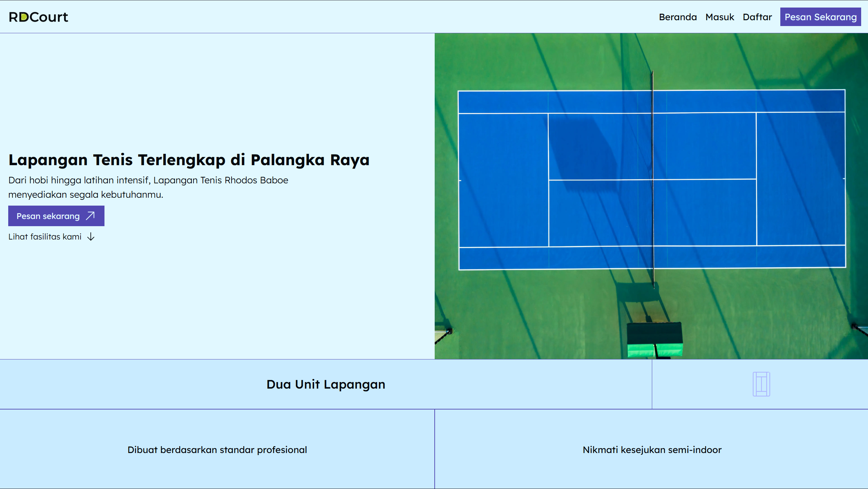Click the Lapangan Tenis Terlengkap headline

pyautogui.click(x=189, y=160)
